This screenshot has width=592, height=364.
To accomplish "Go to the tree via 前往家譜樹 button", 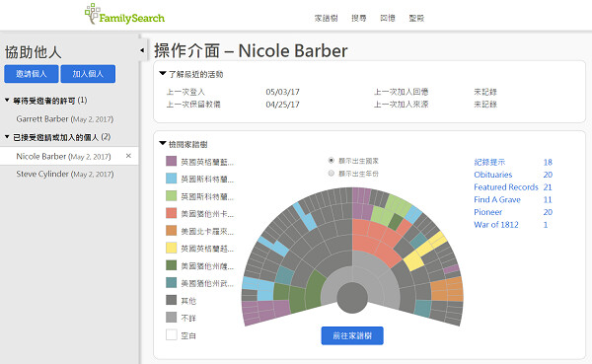I will coord(352,335).
